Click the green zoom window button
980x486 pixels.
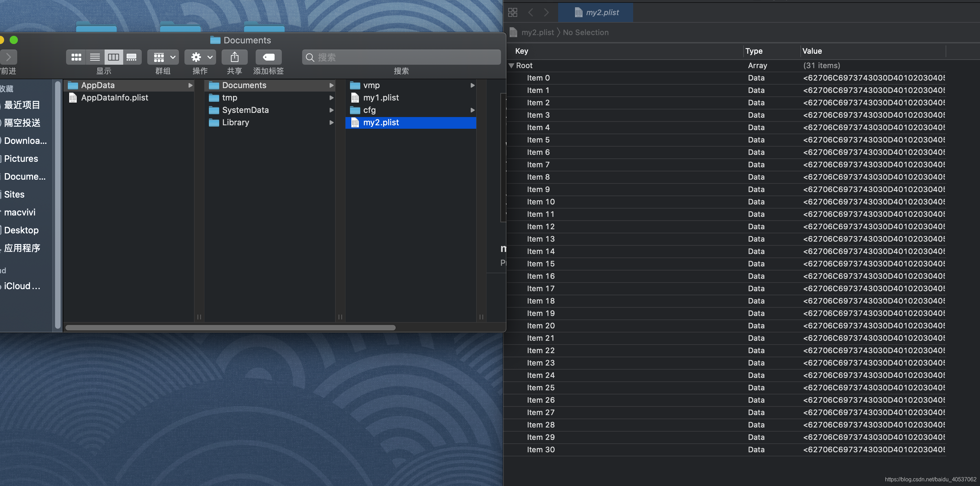click(14, 40)
